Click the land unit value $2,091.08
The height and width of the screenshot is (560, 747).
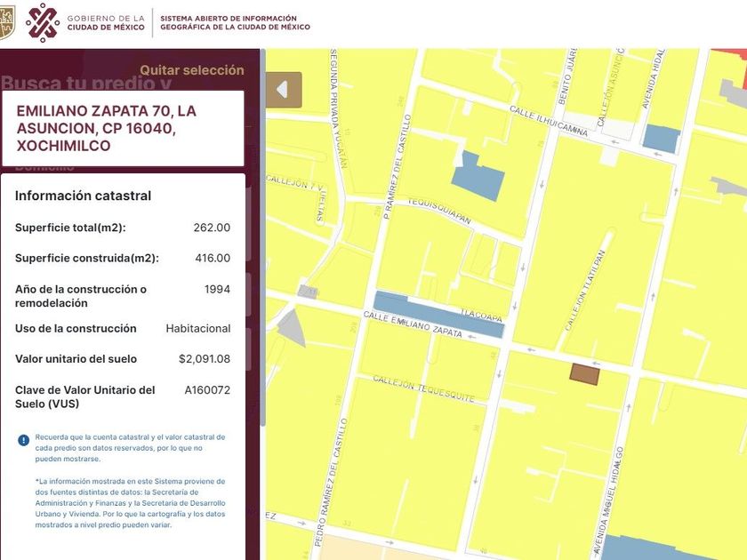coord(205,359)
